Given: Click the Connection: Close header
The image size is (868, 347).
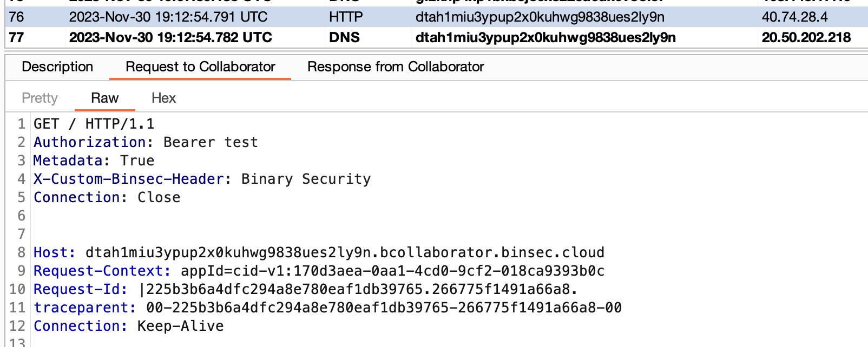Looking at the screenshot, I should (106, 197).
